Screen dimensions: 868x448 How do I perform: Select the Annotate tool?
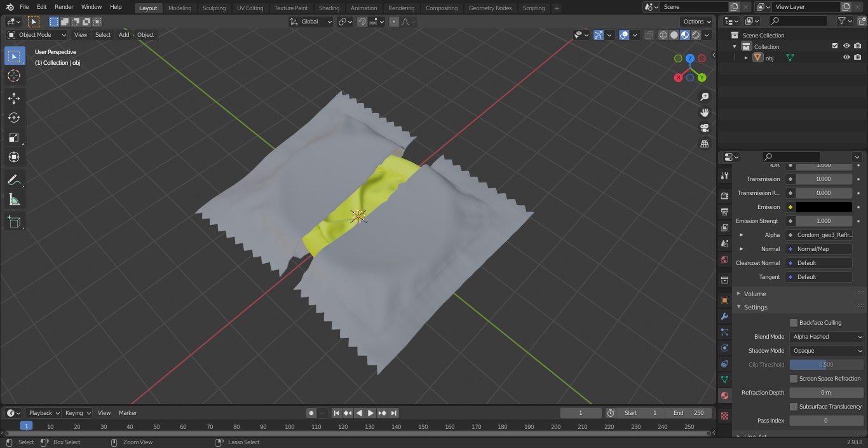(14, 180)
